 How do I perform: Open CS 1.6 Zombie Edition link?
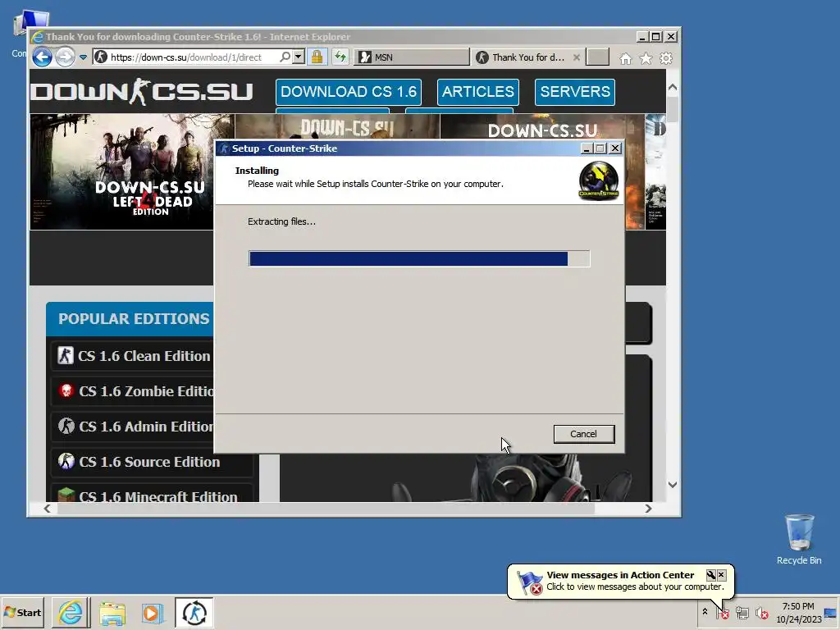coord(146,391)
